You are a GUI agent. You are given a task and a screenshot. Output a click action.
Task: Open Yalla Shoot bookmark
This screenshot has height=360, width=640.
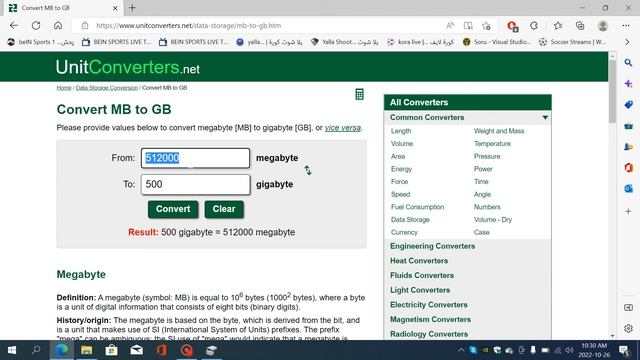pos(344,42)
